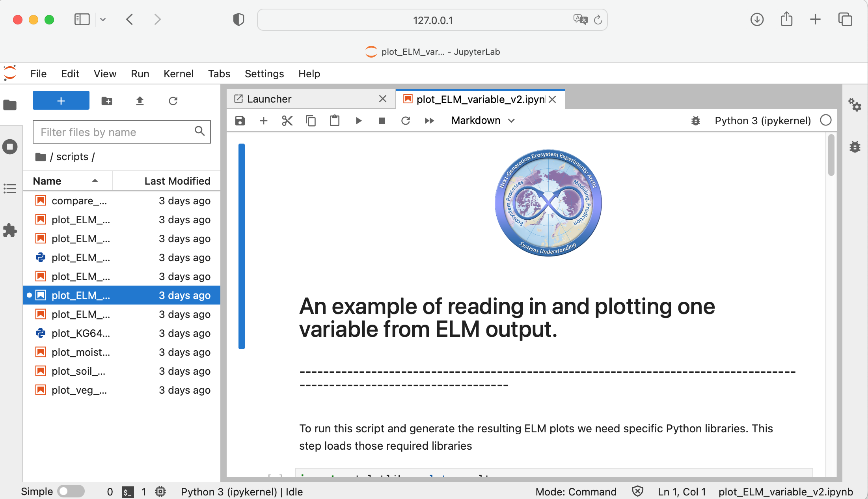The width and height of the screenshot is (868, 499).
Task: Interrupt the kernel with stop icon
Action: [382, 121]
